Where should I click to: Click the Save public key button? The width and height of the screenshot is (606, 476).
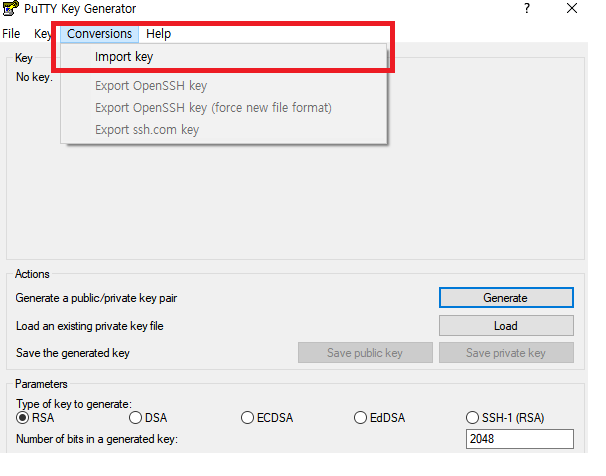[365, 353]
